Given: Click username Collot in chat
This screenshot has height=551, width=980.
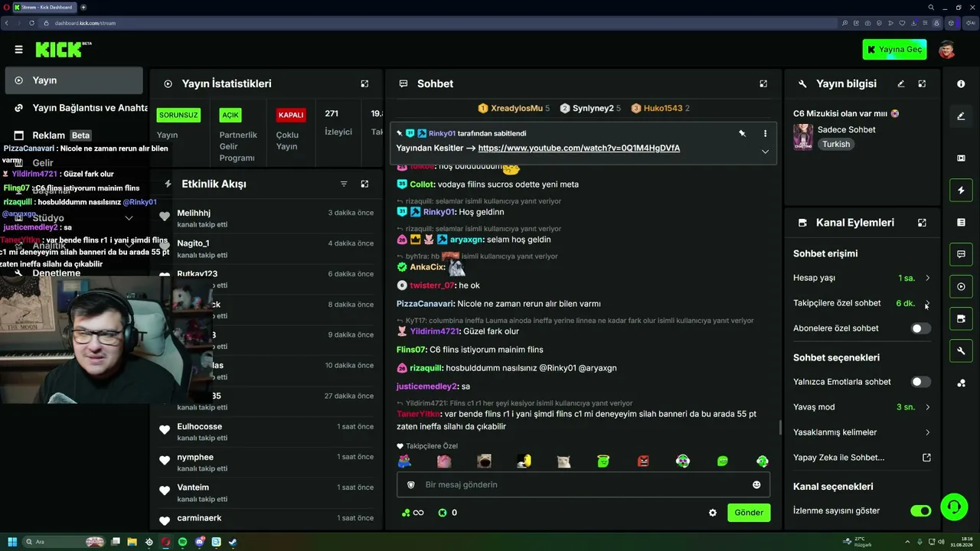Looking at the screenshot, I should pyautogui.click(x=420, y=184).
